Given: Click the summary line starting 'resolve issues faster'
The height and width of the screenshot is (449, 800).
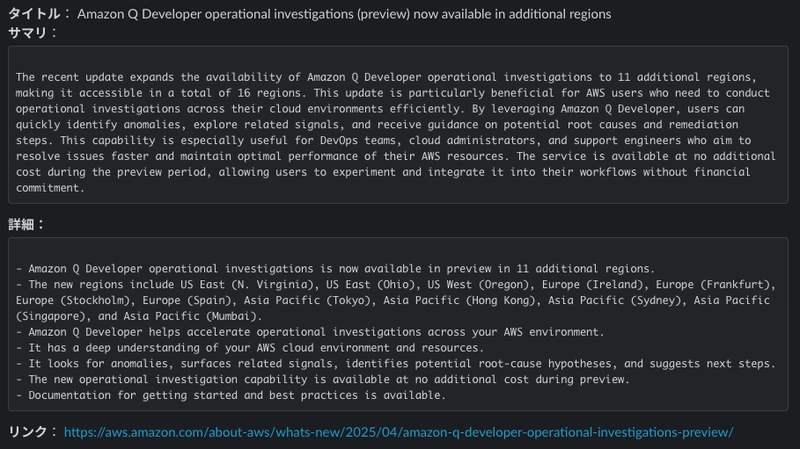Looking at the screenshot, I should coord(395,156).
